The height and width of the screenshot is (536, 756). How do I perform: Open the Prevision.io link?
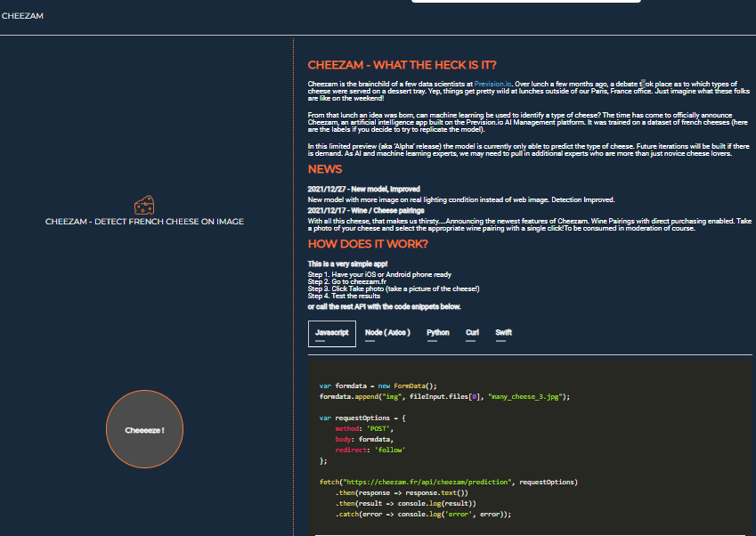[492, 84]
